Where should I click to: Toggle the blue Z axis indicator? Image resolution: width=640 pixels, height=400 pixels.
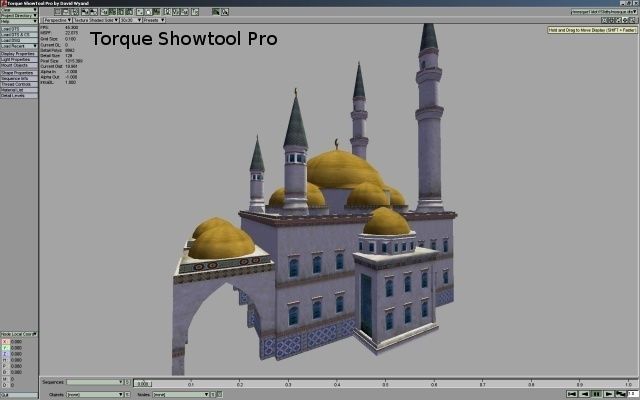5,354
